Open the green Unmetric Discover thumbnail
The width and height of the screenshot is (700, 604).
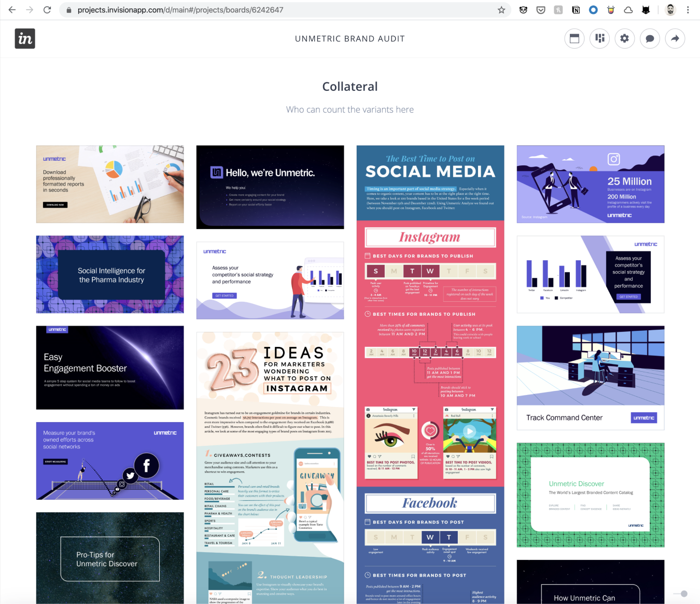(x=591, y=495)
